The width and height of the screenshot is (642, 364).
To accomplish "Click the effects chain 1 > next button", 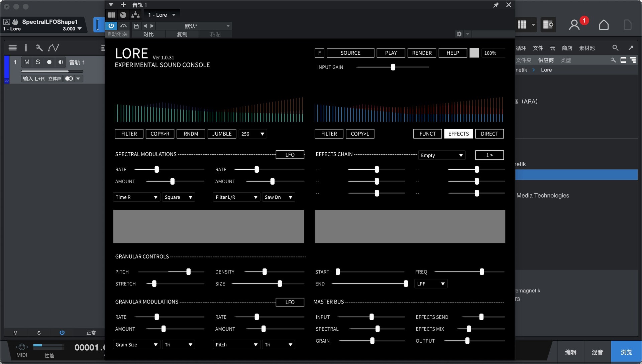I will coord(490,155).
